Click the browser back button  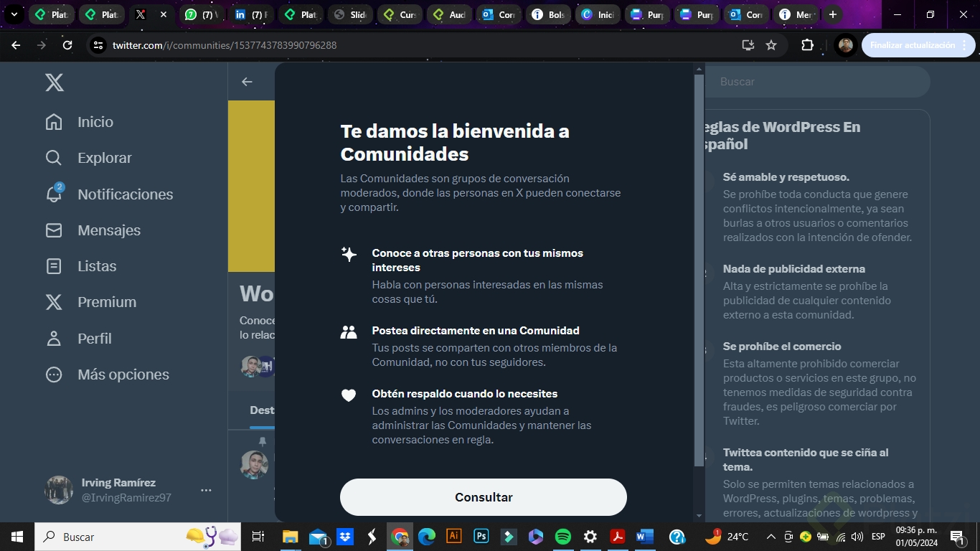16,45
